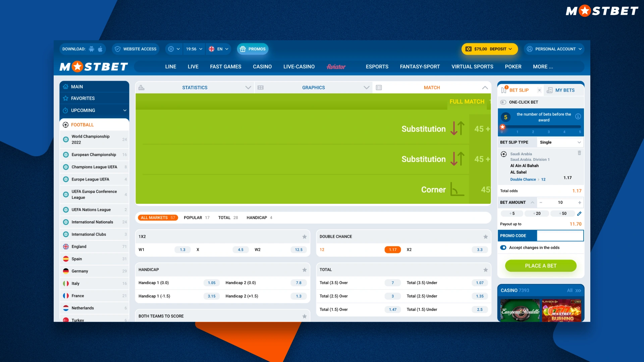The width and height of the screenshot is (644, 362).
Task: Open the PERSONAL ACCOUNT dropdown
Action: (x=555, y=49)
